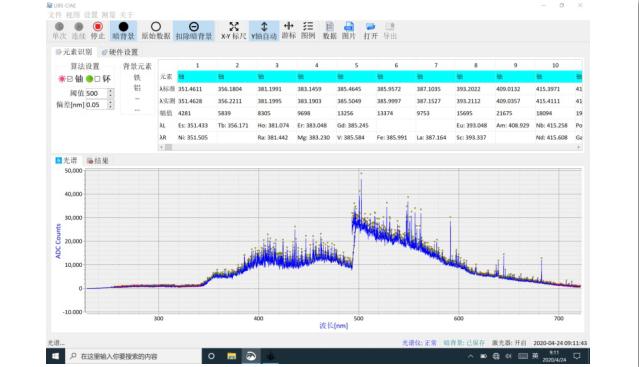Screen dimensions: 639x367
Task: Click the cyan element cell in column 5
Action: click(x=356, y=77)
